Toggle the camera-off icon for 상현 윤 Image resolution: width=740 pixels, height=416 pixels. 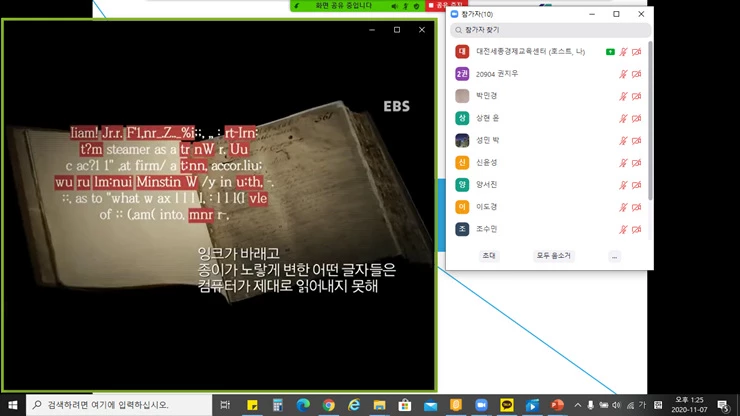point(637,118)
